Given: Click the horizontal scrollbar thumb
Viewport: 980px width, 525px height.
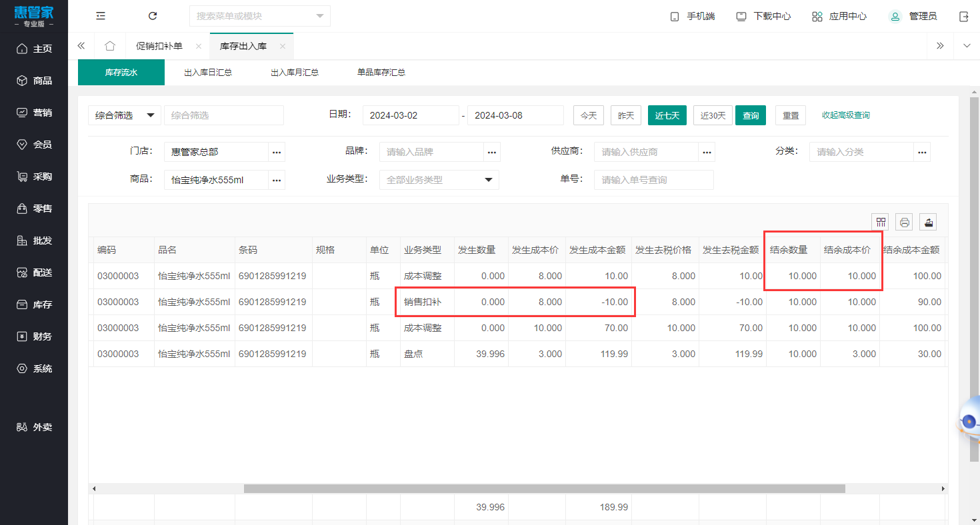Looking at the screenshot, I should [545, 488].
